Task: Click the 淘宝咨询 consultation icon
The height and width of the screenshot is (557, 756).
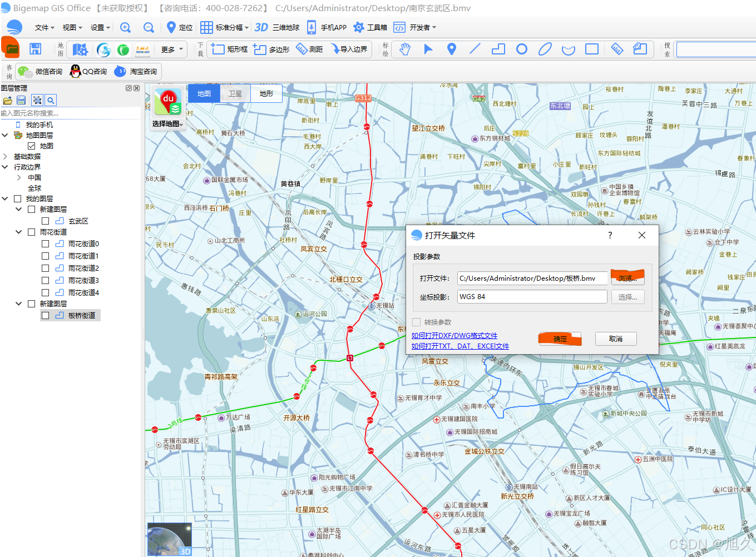Action: 120,71
